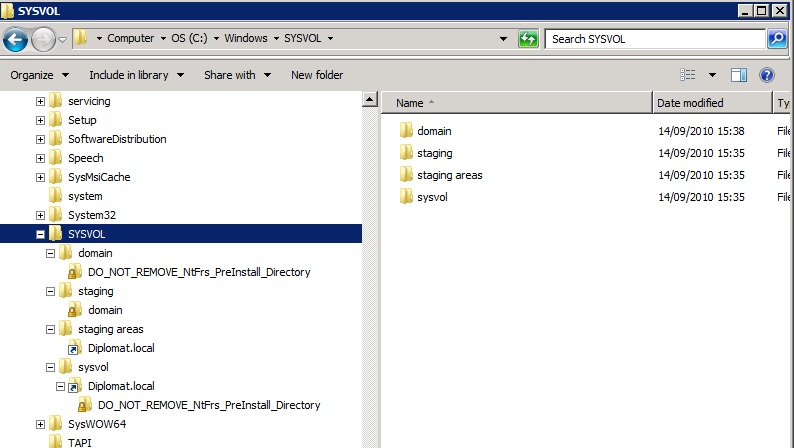This screenshot has width=794, height=448.
Task: Open Include in library menu
Action: [x=136, y=75]
